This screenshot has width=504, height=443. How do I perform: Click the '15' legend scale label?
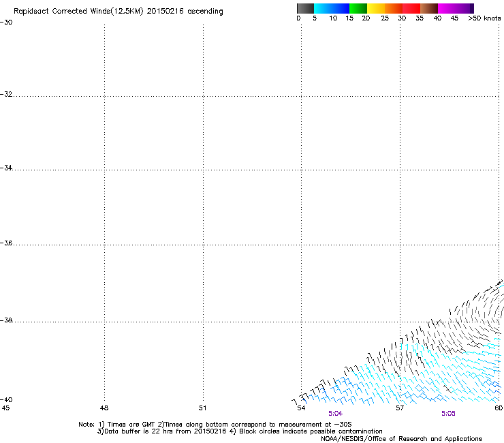(349, 18)
